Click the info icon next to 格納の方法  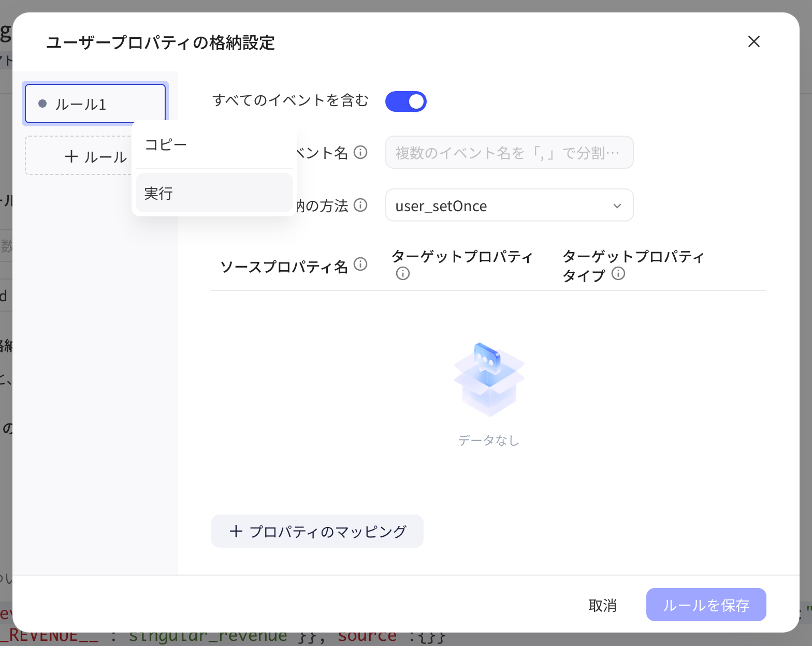(x=360, y=205)
